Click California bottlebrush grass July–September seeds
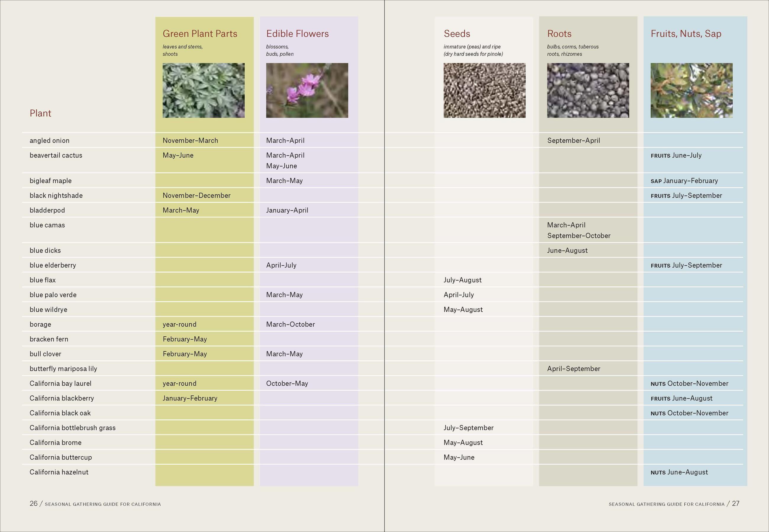The height and width of the screenshot is (532, 769). [x=468, y=428]
